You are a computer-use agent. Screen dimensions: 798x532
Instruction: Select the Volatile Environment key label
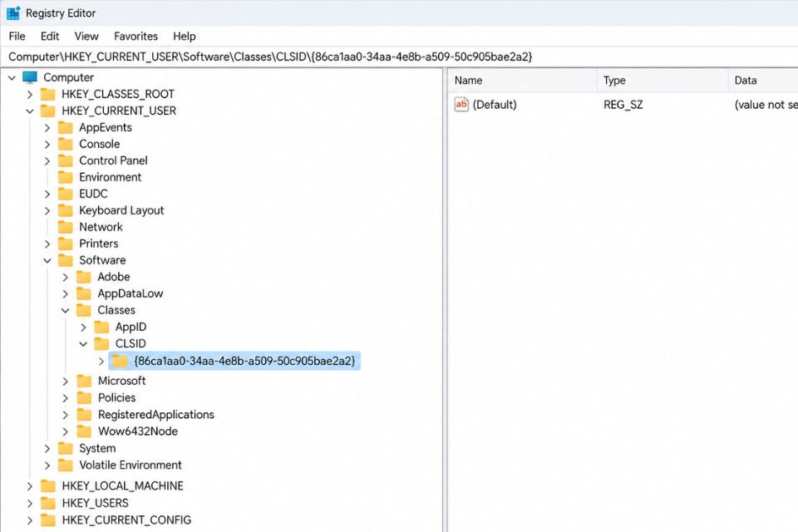pos(131,465)
